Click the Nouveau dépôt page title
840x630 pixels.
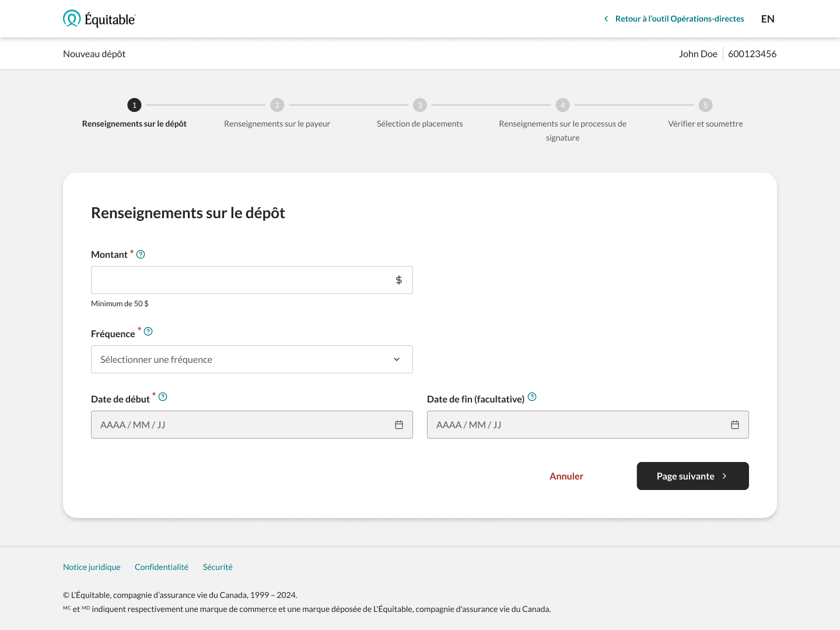pos(94,54)
